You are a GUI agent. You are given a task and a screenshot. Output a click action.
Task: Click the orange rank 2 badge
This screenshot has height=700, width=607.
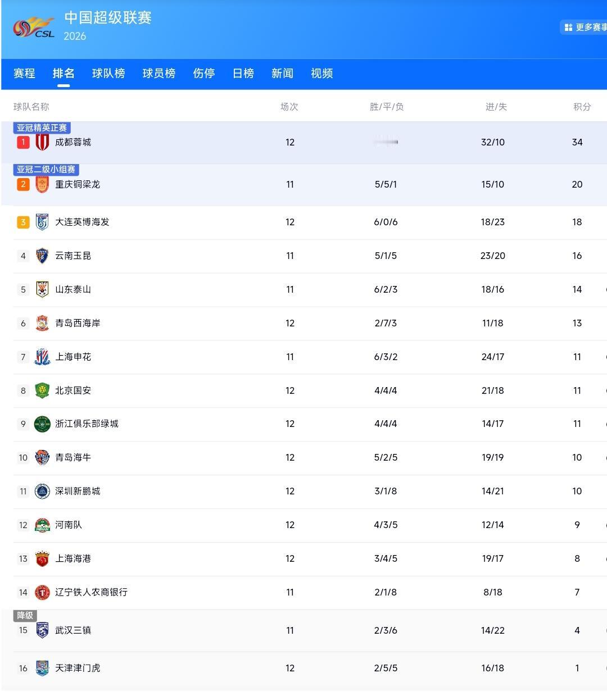[23, 184]
